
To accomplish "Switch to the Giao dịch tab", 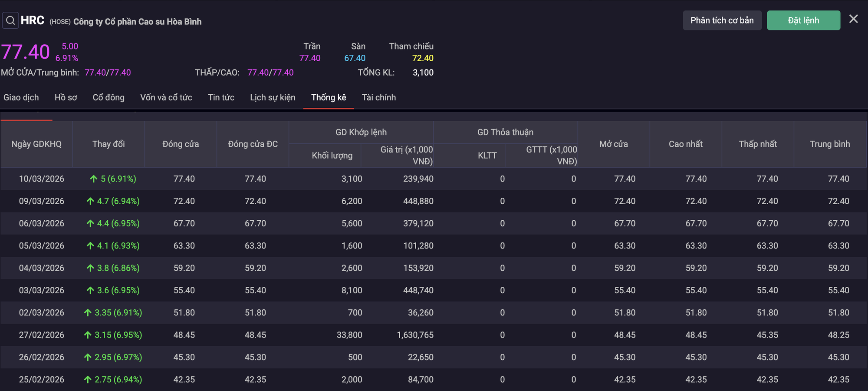I will (21, 97).
